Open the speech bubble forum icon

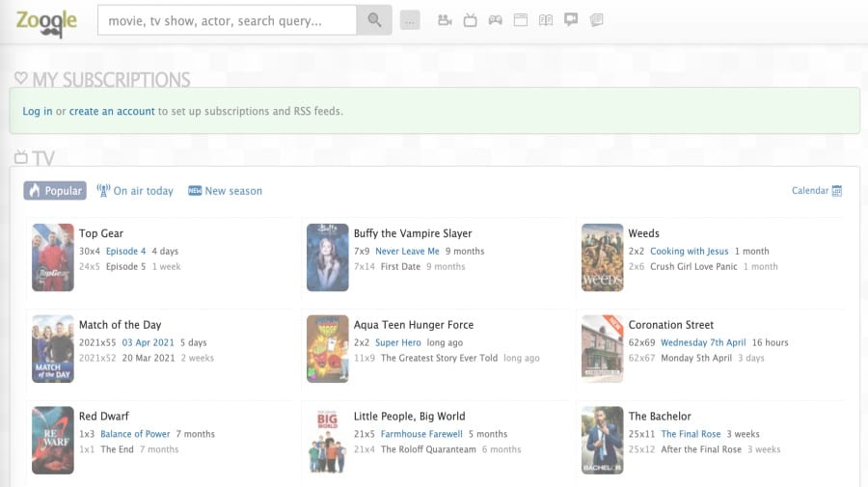571,20
